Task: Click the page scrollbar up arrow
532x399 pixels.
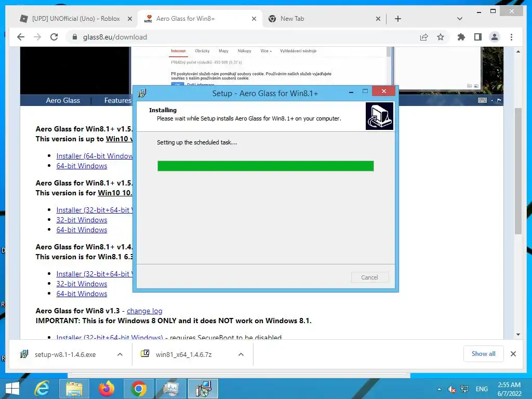Action: coord(518,51)
